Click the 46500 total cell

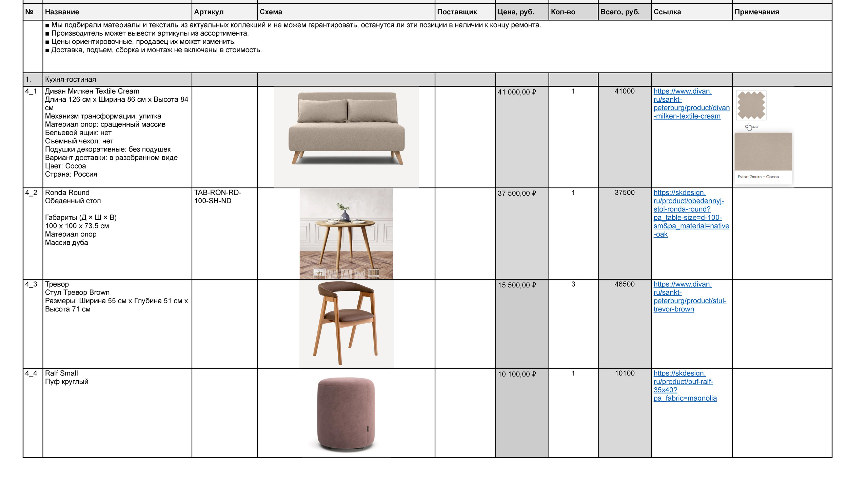[624, 285]
